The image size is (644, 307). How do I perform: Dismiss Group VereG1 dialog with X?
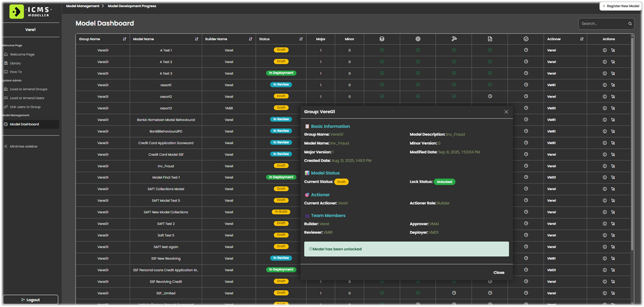coord(506,112)
